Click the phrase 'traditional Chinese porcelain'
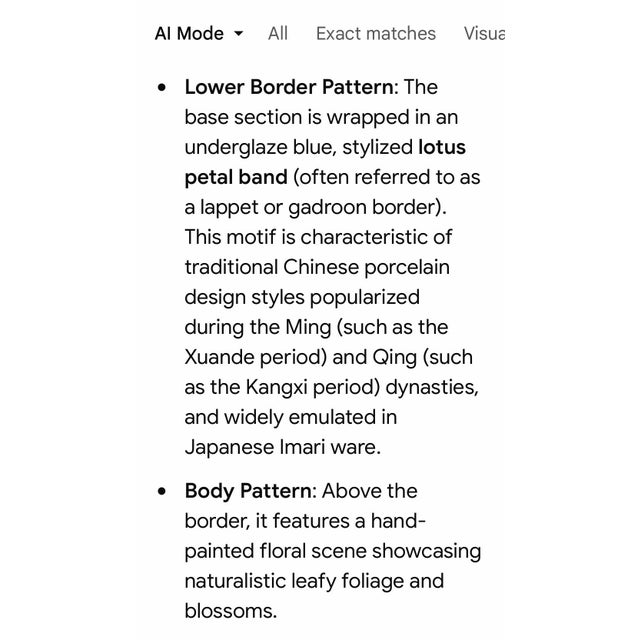 point(317,267)
